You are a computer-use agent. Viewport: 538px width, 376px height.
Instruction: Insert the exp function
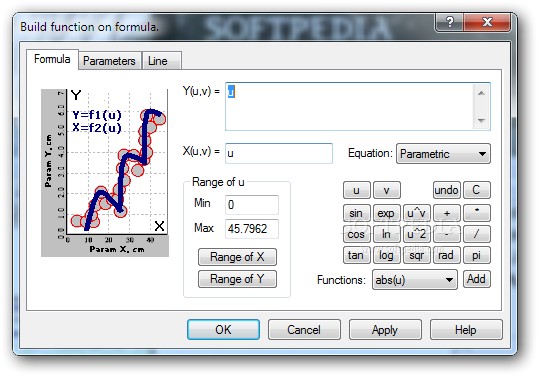(x=387, y=213)
